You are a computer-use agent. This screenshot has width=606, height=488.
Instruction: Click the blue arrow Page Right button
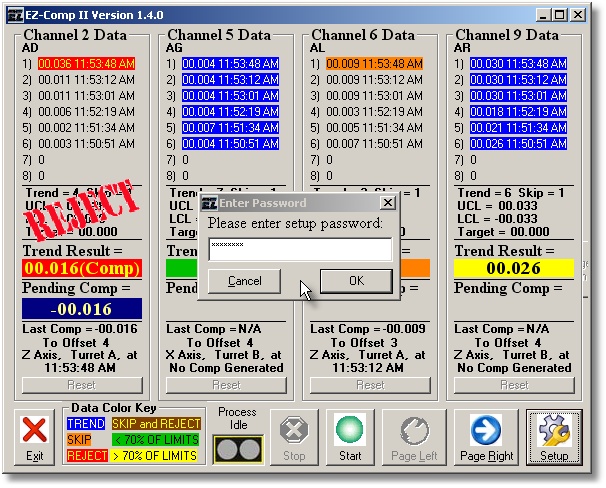pos(486,437)
